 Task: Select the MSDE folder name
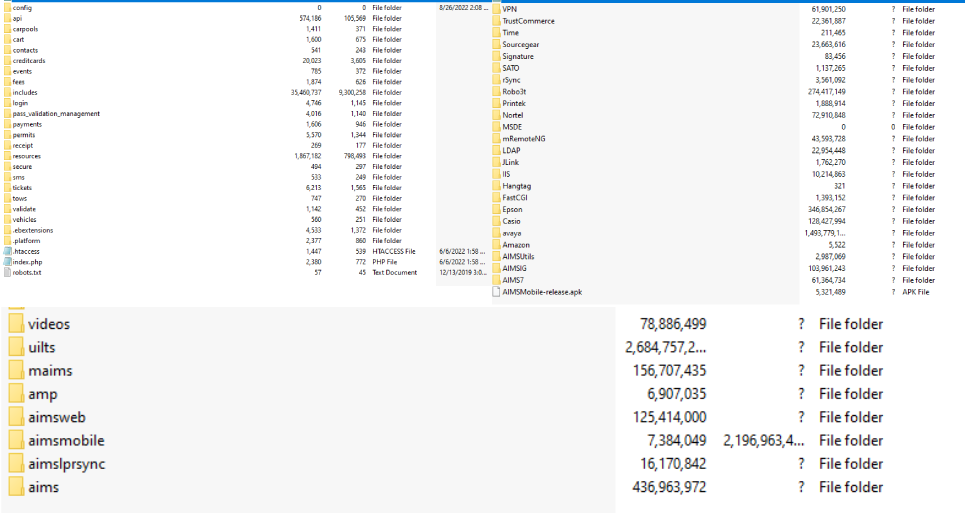(512, 127)
